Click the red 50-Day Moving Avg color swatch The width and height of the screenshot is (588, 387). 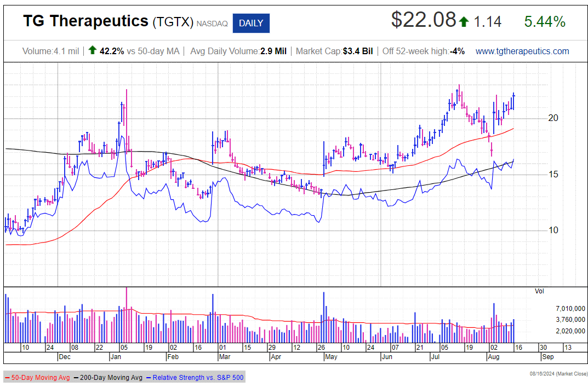(9, 377)
